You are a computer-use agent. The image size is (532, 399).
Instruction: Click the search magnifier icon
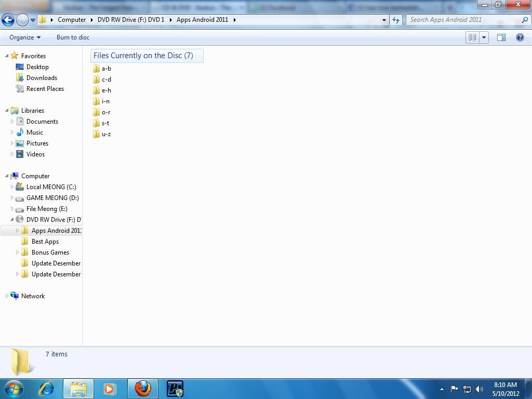[x=525, y=20]
